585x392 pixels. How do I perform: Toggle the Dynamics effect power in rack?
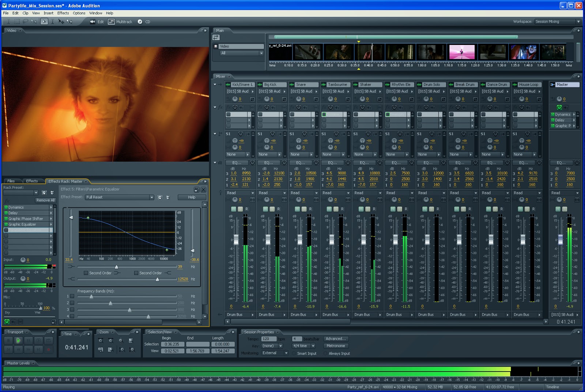pyautogui.click(x=6, y=207)
